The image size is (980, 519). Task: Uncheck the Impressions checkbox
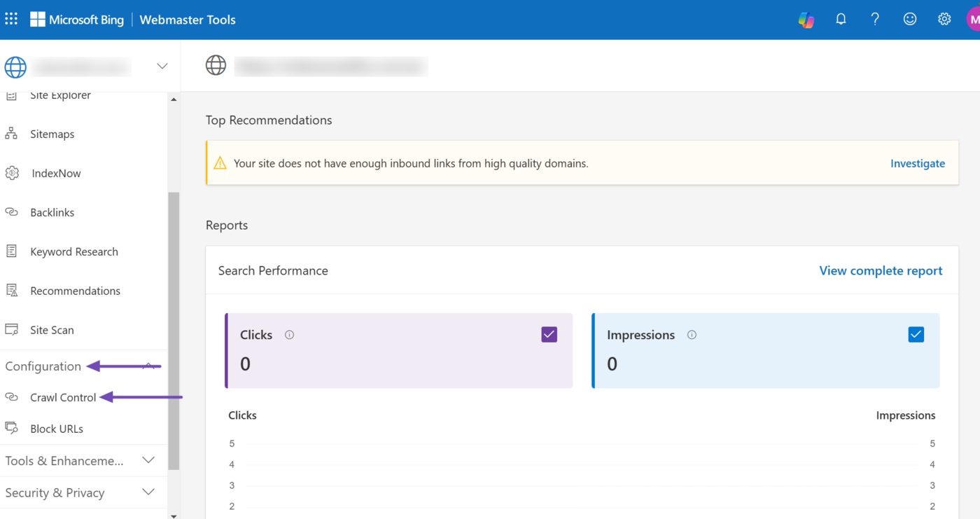pyautogui.click(x=916, y=335)
